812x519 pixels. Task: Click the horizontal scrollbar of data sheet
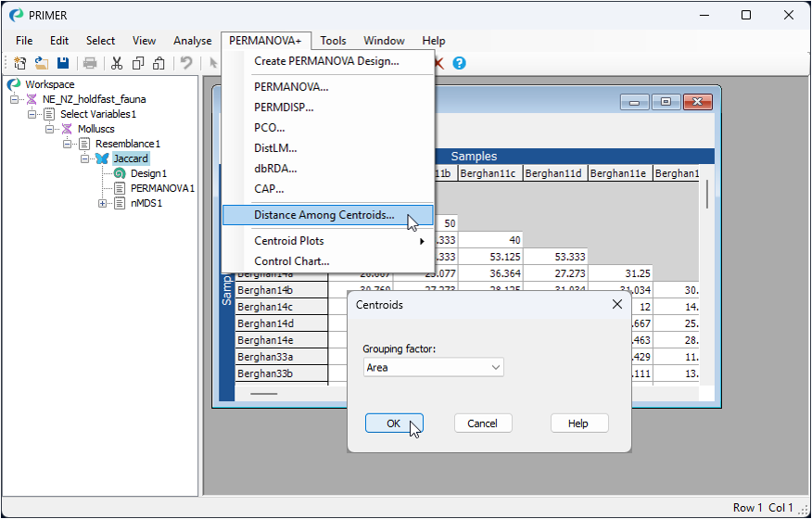tap(264, 394)
